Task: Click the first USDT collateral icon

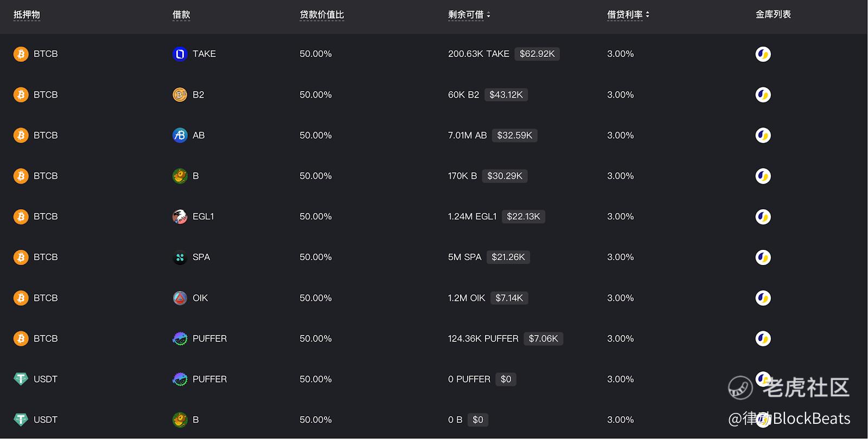Action: coord(21,379)
